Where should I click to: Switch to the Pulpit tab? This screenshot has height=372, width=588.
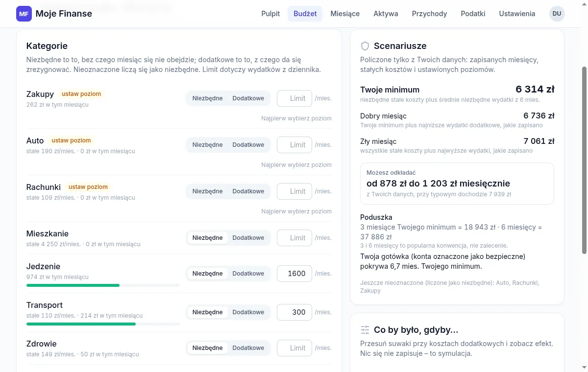(x=270, y=14)
